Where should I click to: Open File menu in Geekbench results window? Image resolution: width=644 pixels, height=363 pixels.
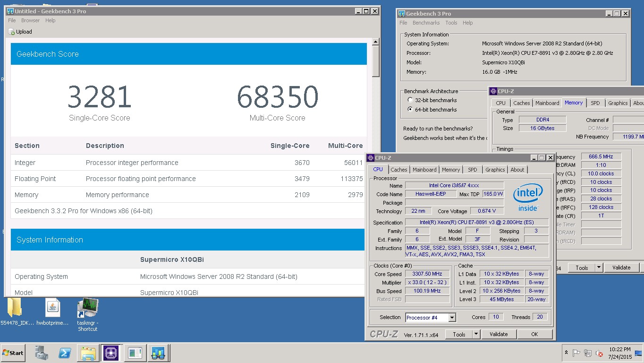(12, 20)
